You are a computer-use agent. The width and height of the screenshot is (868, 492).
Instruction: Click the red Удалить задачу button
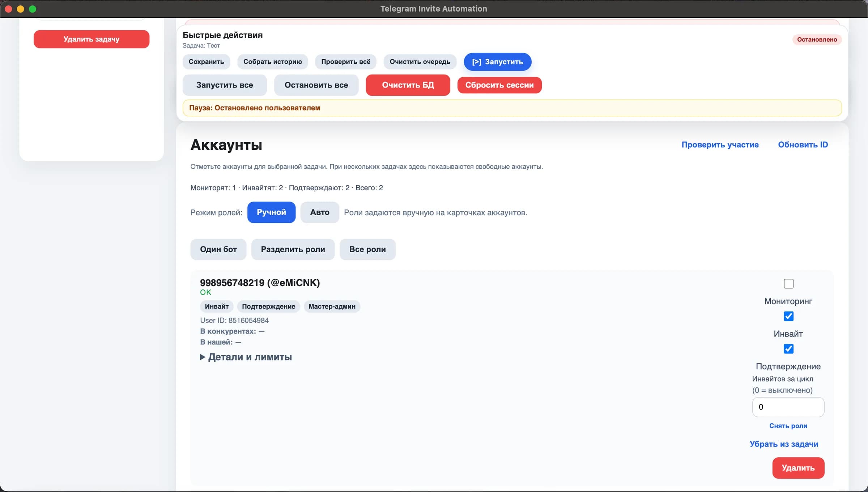pos(92,39)
